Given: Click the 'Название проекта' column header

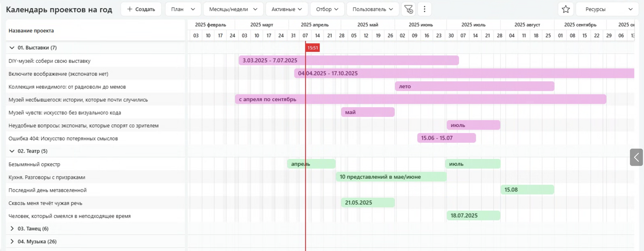Looking at the screenshot, I should click(x=31, y=31).
